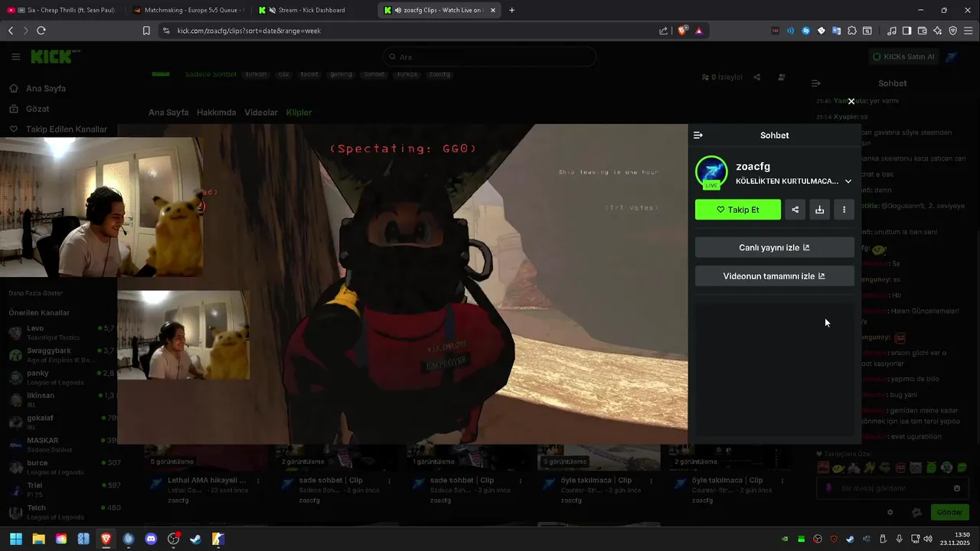
Task: Click the taskbar volume icon
Action: tap(927, 539)
